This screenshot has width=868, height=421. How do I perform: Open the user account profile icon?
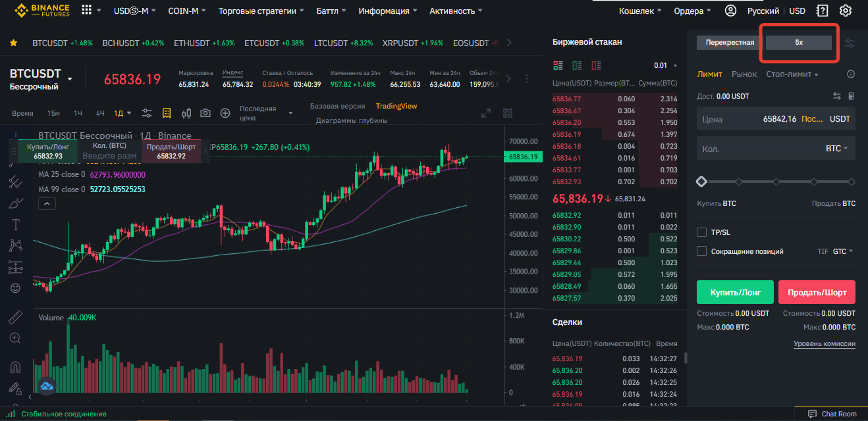(730, 11)
